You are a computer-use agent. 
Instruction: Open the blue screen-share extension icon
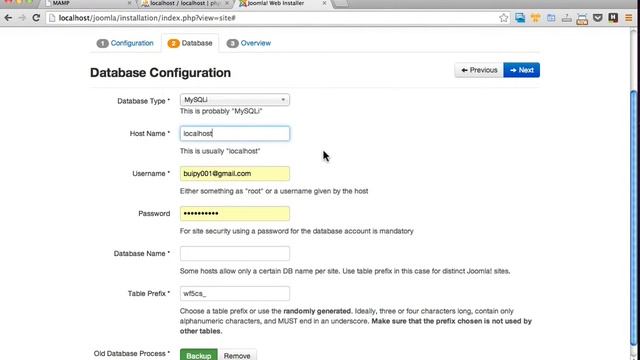tap(520, 18)
